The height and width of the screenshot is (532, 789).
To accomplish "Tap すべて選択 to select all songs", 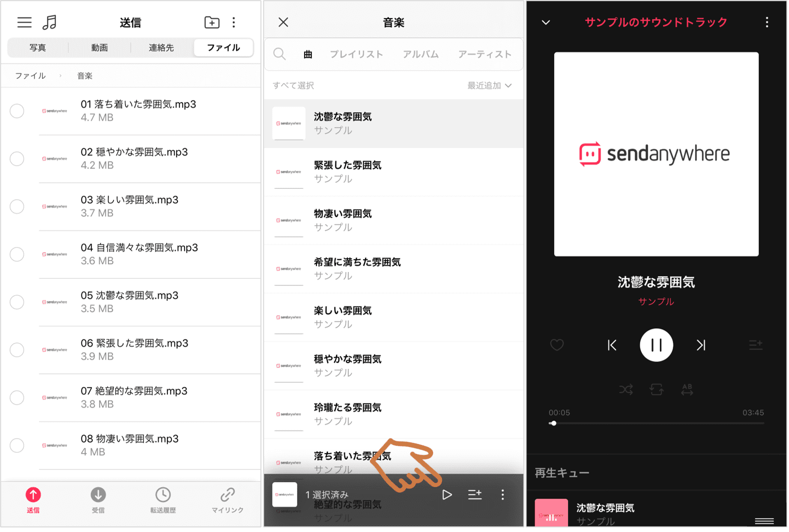I will click(293, 86).
